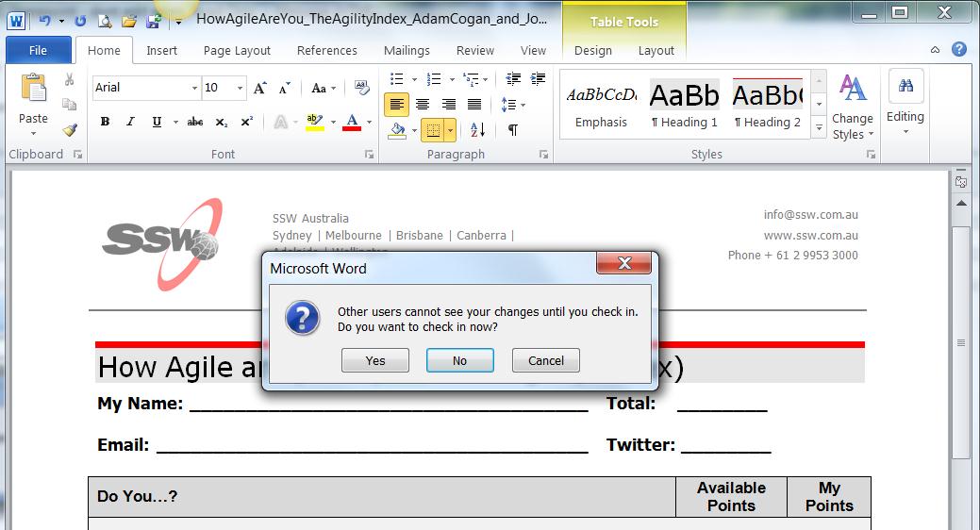
Task: Open the Arial font name dropdown
Action: (x=194, y=88)
